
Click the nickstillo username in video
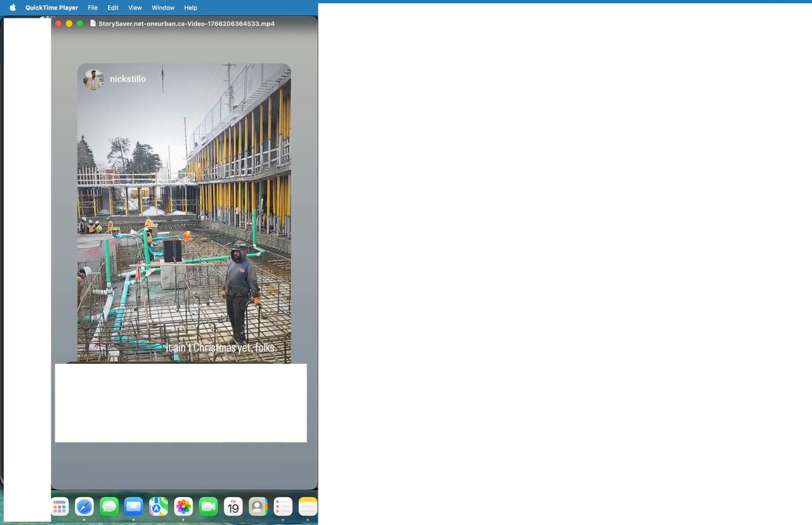128,79
